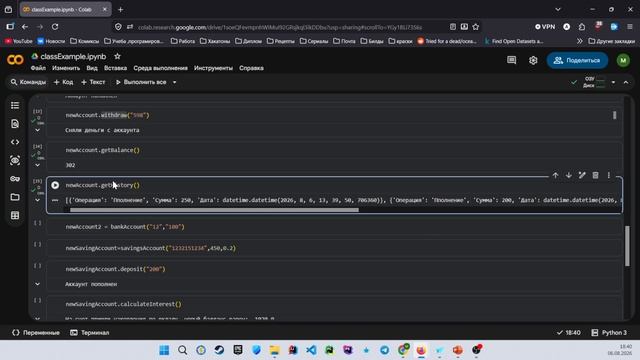This screenshot has height=360, width=640.
Task: Open Переменные variables panel in status bar
Action: coord(36,333)
